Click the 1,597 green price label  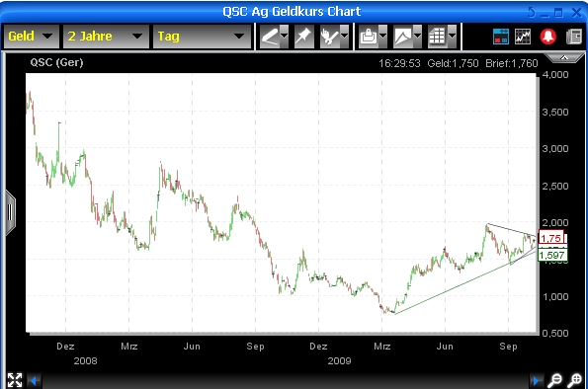[x=552, y=255]
